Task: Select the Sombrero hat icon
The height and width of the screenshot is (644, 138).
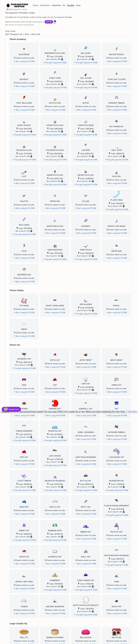Action: pyautogui.click(x=55, y=575)
